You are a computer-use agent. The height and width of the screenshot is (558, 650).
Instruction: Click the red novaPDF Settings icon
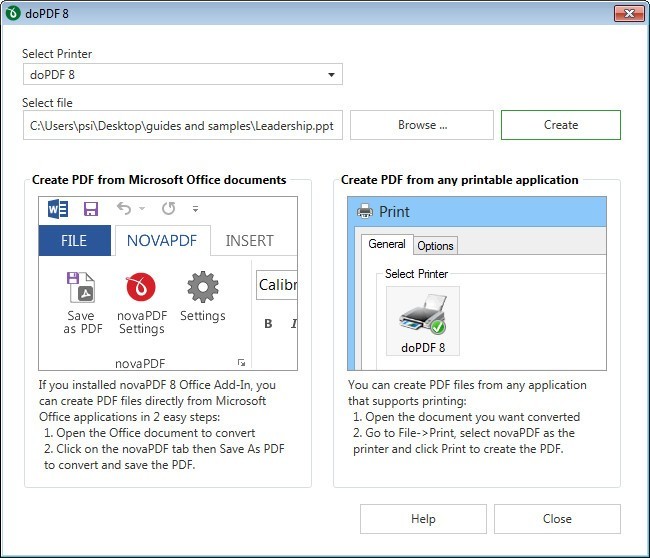click(141, 287)
